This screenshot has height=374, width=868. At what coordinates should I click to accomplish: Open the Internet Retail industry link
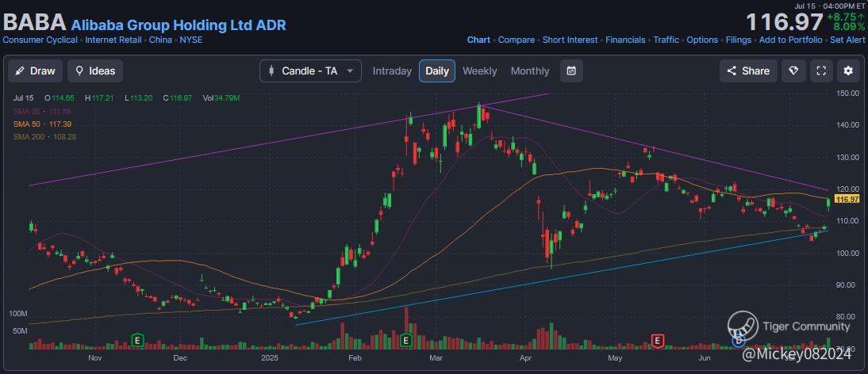click(113, 40)
